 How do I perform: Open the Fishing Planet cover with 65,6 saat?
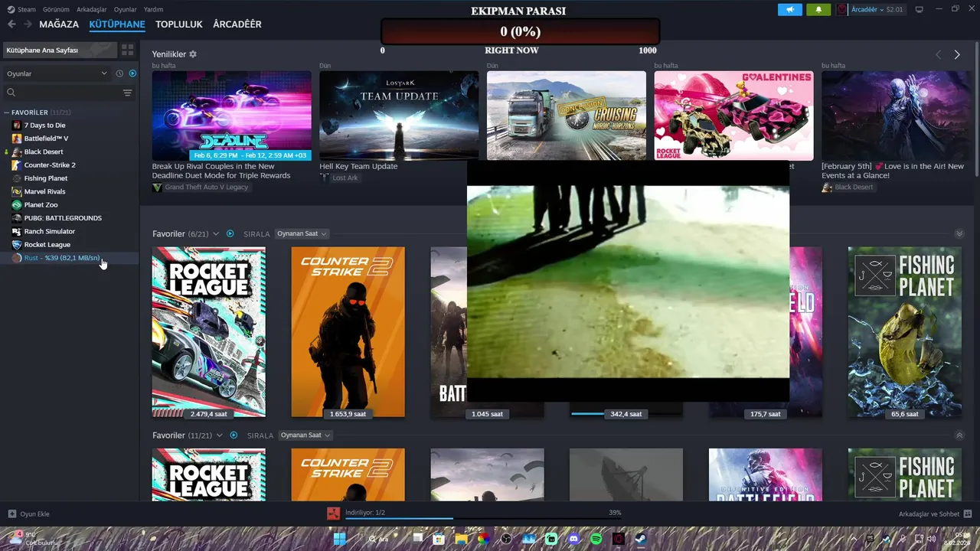(x=905, y=332)
